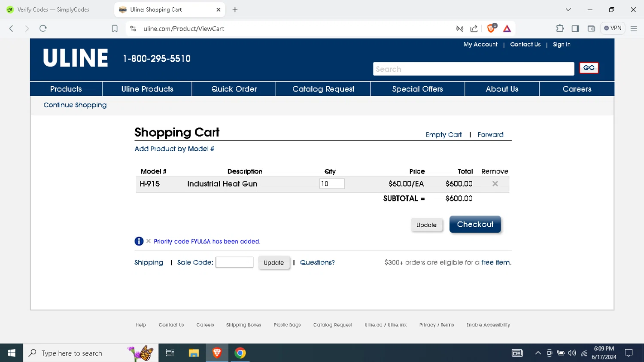Viewport: 644px width, 362px height.
Task: Click the Forward cart link
Action: (490, 134)
